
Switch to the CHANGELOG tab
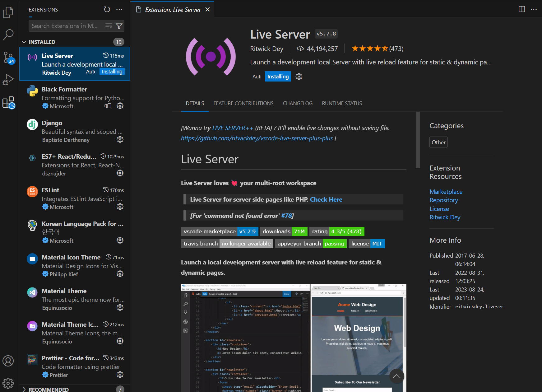pos(298,103)
